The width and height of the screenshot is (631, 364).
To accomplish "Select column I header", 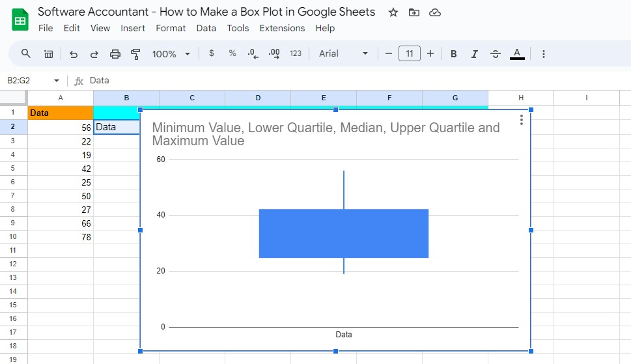I will coord(586,98).
